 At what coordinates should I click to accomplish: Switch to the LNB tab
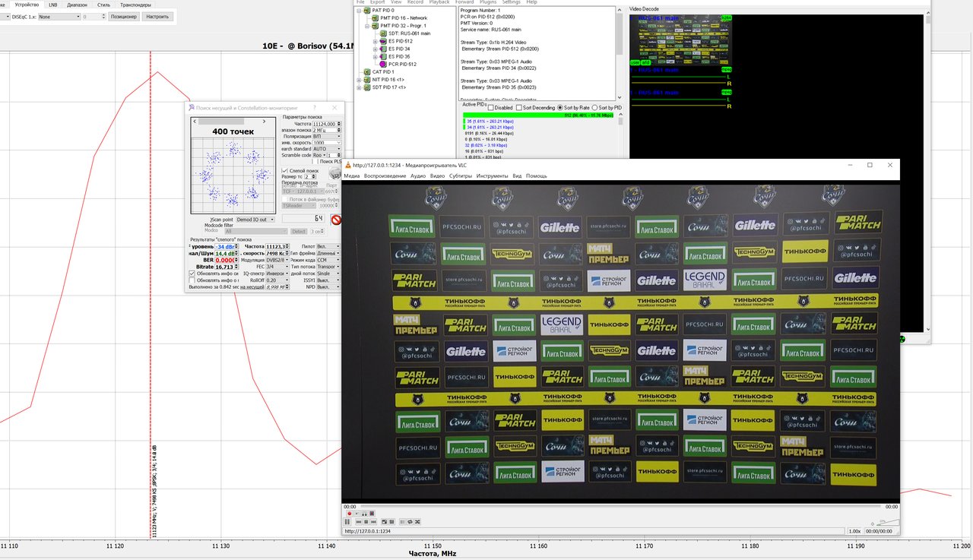pos(52,5)
